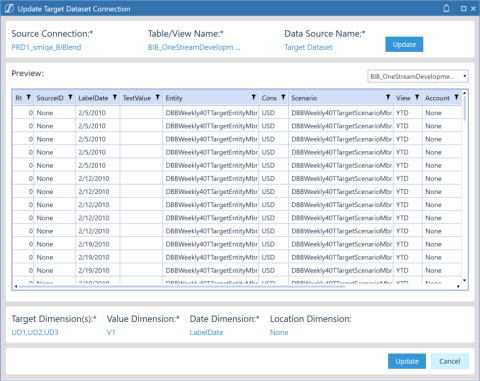Open filter for Cons column
This screenshot has height=381, width=480.
coord(283,97)
